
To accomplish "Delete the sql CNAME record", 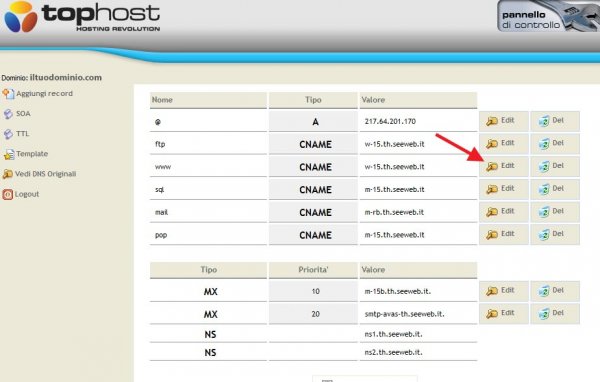I will (x=554, y=189).
